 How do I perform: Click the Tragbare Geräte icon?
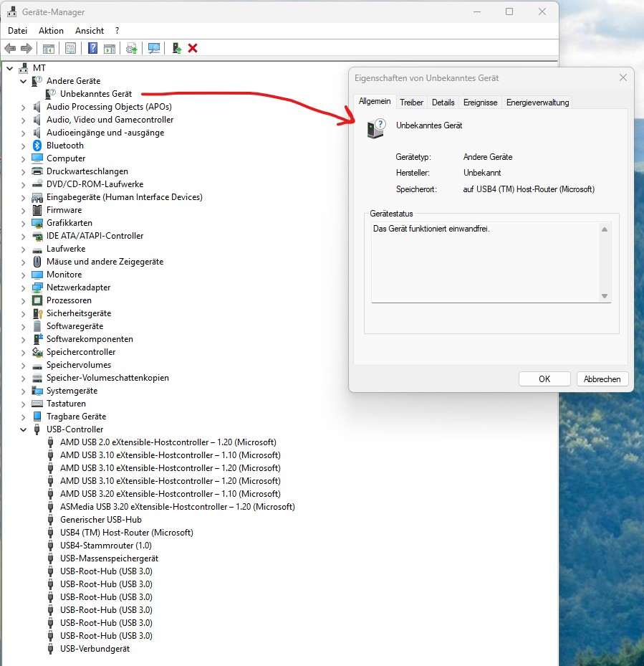tap(37, 417)
